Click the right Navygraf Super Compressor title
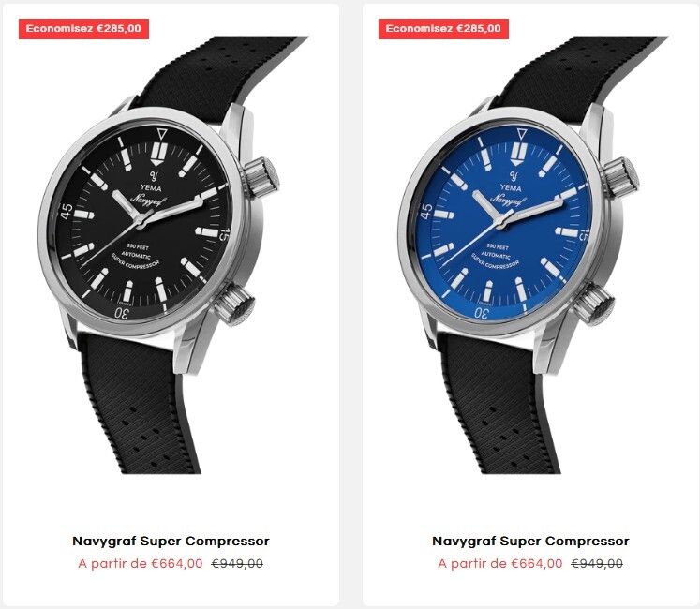The image size is (700, 609). pyautogui.click(x=530, y=542)
